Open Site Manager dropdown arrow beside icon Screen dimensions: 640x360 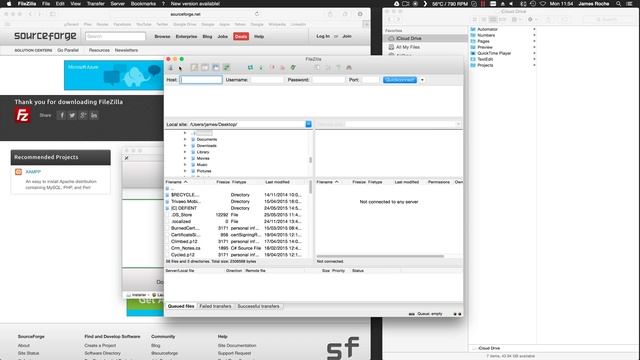(x=180, y=68)
